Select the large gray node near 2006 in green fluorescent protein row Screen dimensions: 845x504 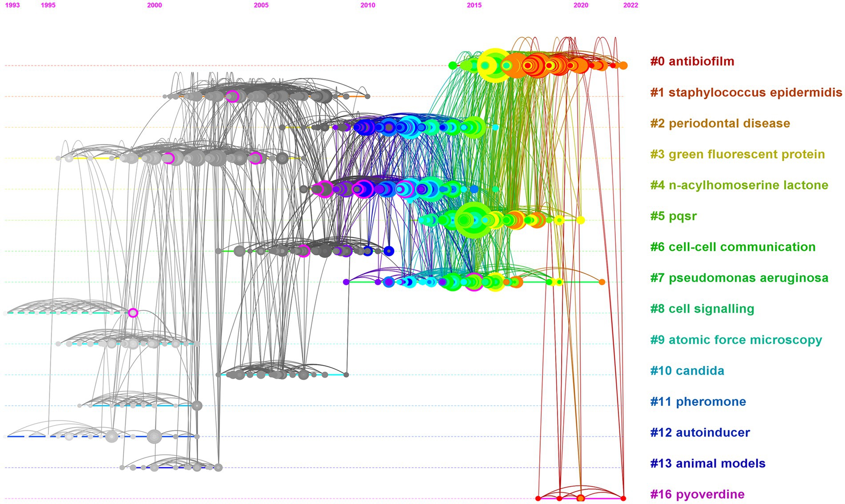point(282,158)
